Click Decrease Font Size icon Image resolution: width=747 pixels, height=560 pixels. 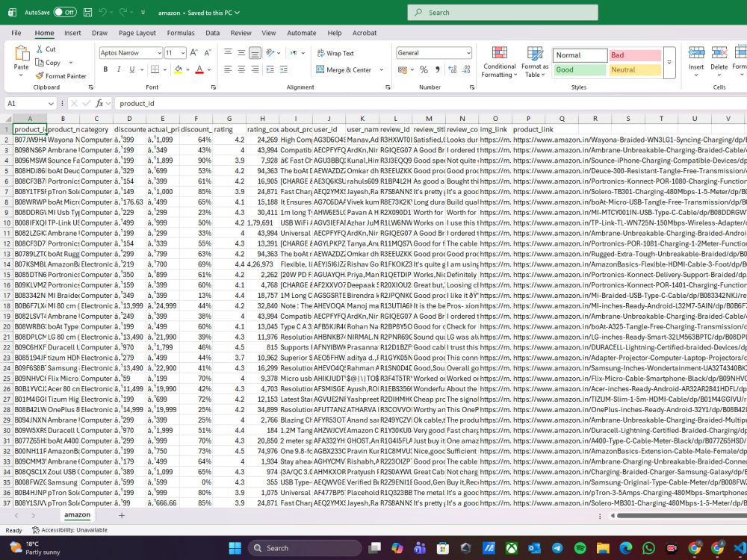pyautogui.click(x=208, y=53)
